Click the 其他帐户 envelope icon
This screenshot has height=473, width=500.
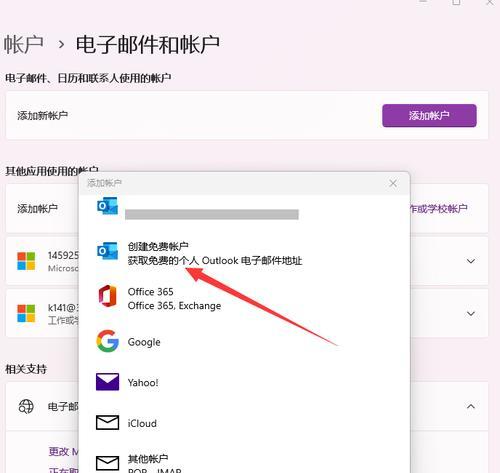tap(107, 463)
